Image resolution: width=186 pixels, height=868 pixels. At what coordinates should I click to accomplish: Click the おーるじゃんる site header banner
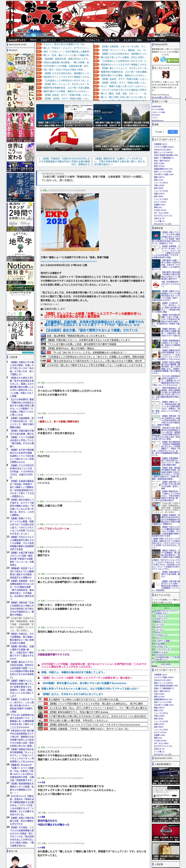tap(93, 19)
